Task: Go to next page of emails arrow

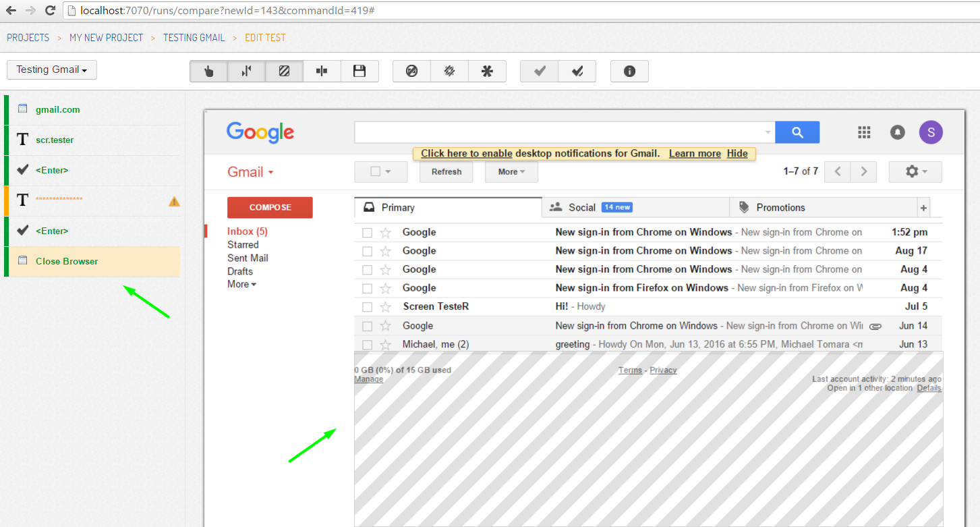Action: [x=863, y=171]
